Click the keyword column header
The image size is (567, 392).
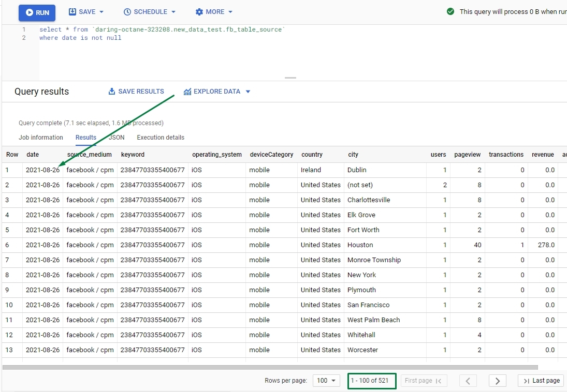point(133,154)
